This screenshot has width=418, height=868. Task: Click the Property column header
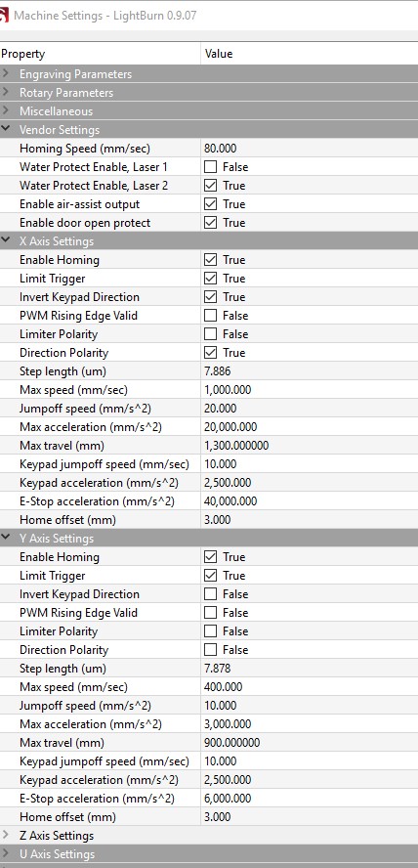pos(100,54)
